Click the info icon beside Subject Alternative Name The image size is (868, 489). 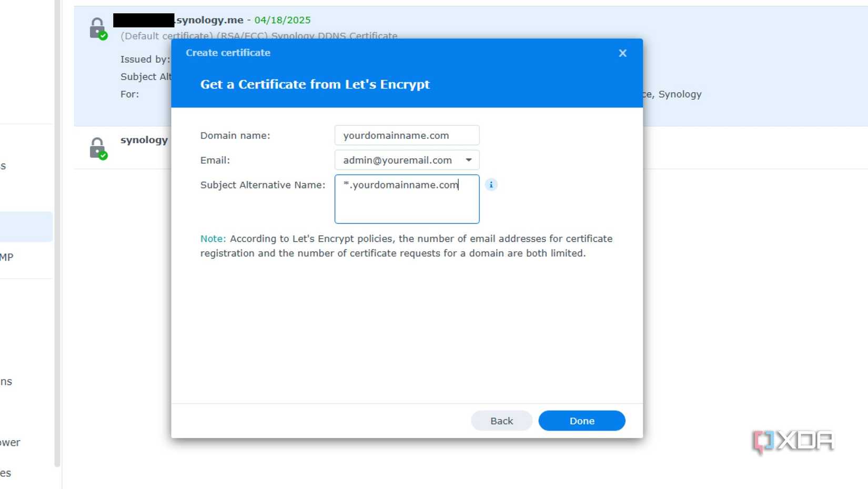(491, 185)
